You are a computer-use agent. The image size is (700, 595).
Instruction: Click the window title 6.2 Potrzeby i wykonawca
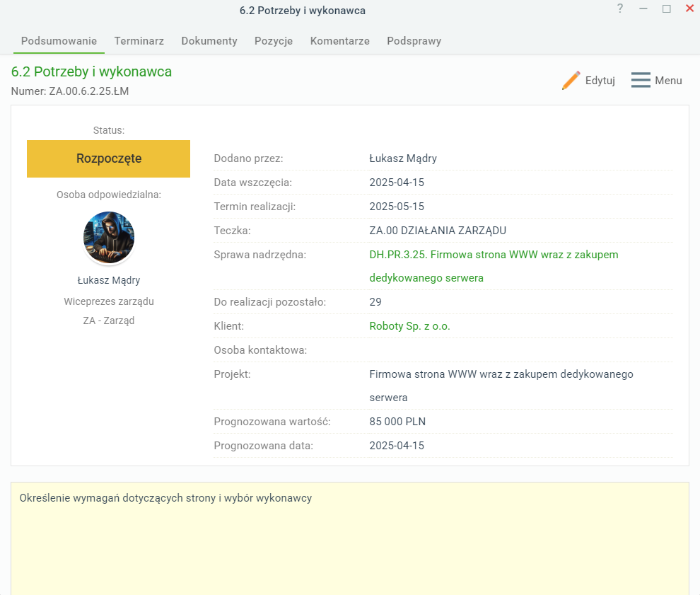pos(302,11)
